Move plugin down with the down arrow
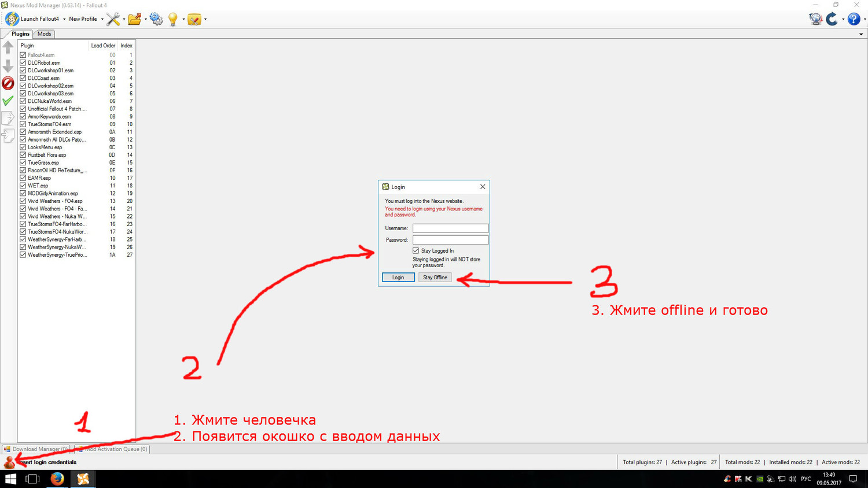 tap(8, 66)
